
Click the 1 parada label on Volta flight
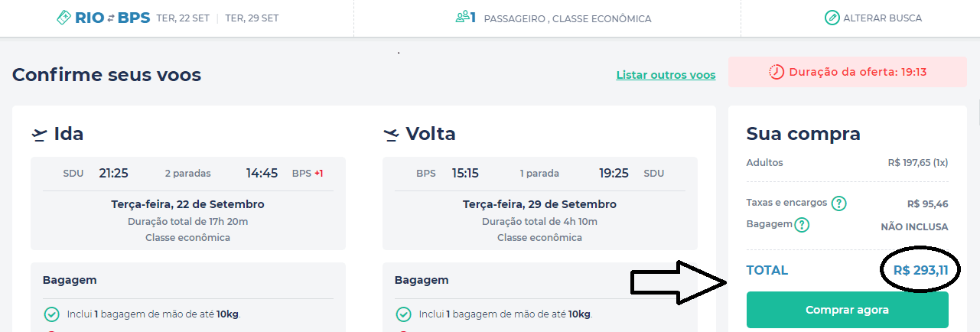tap(539, 174)
